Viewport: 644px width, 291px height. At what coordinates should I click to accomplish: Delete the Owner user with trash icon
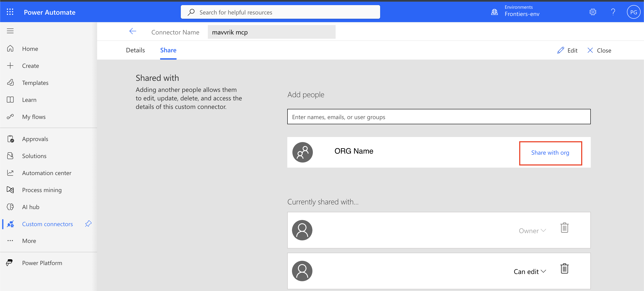(565, 228)
